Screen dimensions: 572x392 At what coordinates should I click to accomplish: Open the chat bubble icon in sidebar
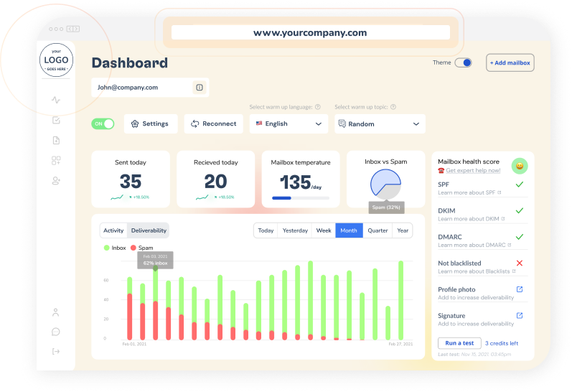(56, 332)
